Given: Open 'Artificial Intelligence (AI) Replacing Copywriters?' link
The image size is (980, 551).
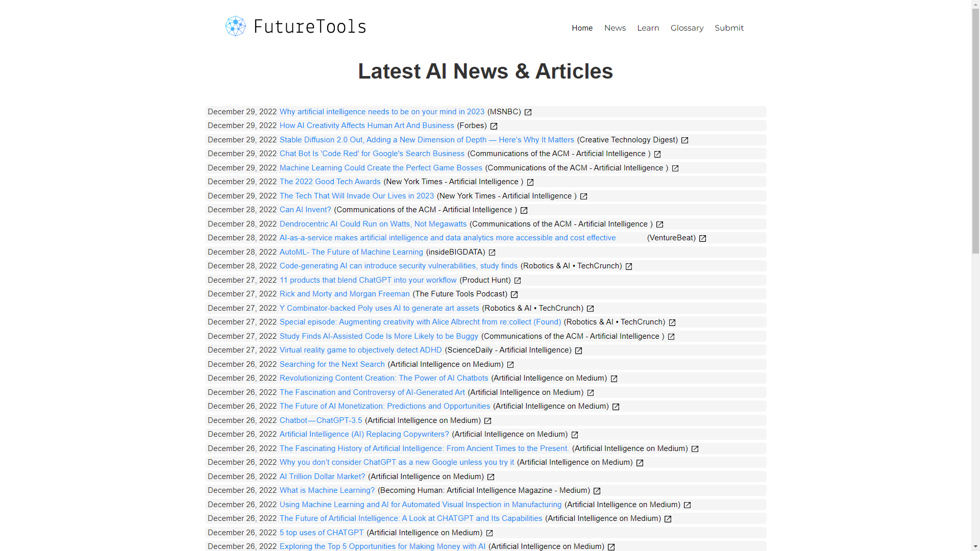Looking at the screenshot, I should [x=364, y=434].
